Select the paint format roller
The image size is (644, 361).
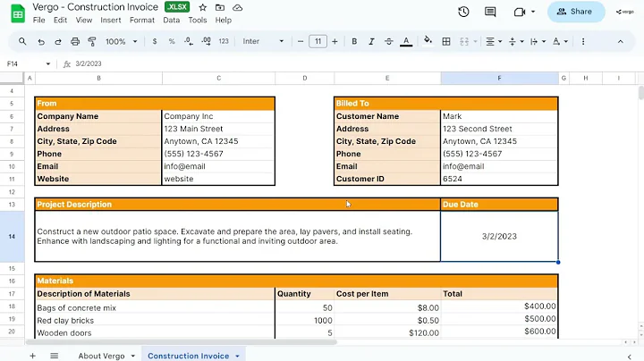click(92, 41)
